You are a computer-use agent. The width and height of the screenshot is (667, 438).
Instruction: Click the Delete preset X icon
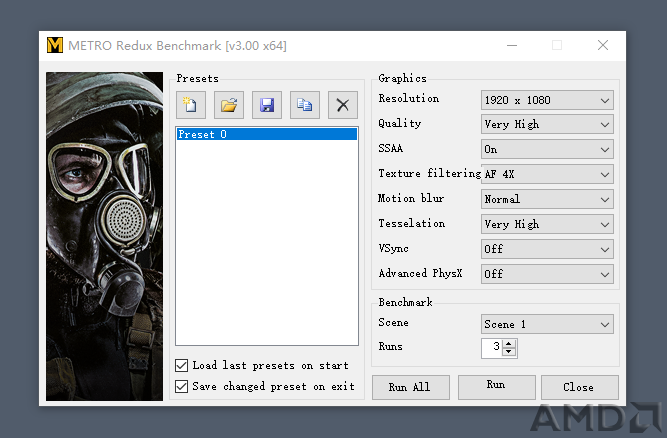(343, 105)
